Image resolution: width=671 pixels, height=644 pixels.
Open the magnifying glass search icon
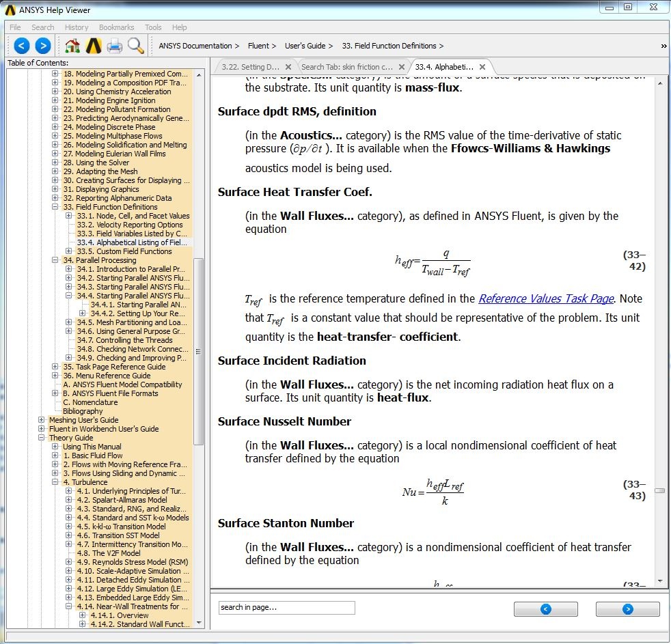[x=136, y=46]
